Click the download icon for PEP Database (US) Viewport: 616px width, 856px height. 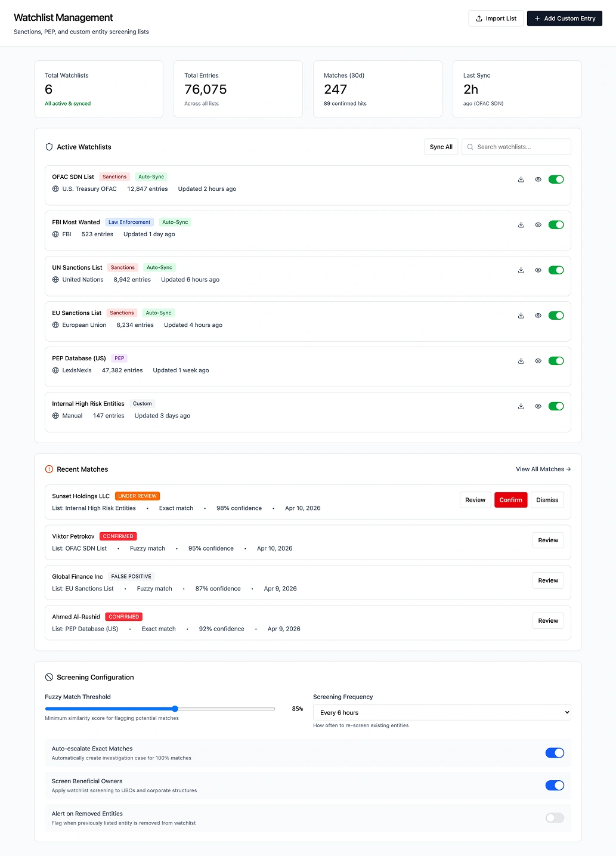(x=521, y=360)
